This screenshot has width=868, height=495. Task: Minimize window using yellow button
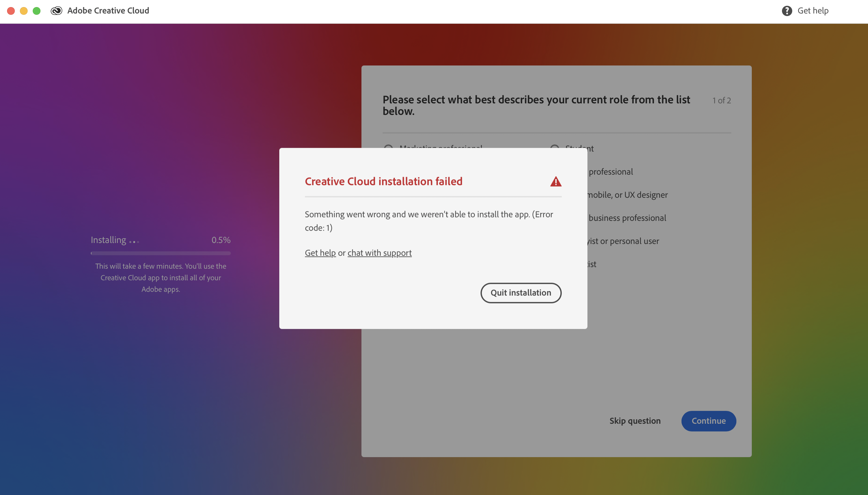(x=24, y=11)
